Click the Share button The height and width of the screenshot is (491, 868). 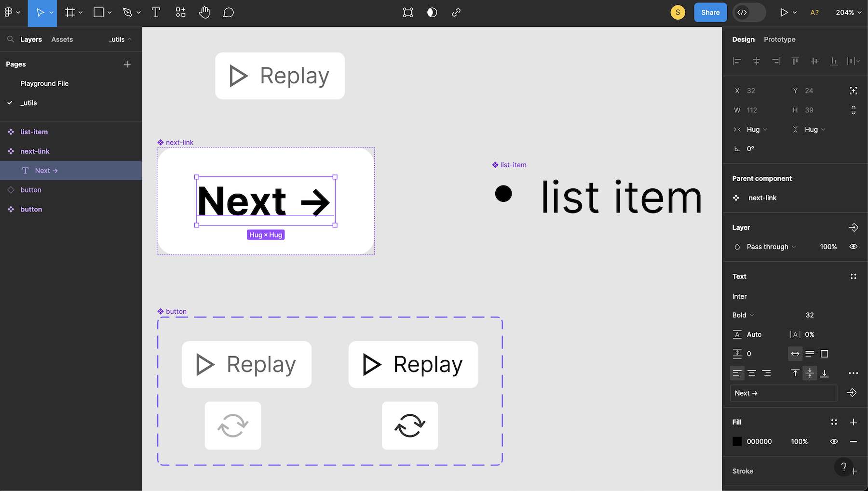pos(710,12)
